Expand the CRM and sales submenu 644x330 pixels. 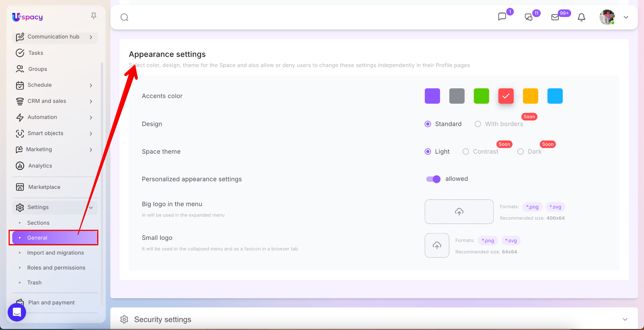point(91,101)
